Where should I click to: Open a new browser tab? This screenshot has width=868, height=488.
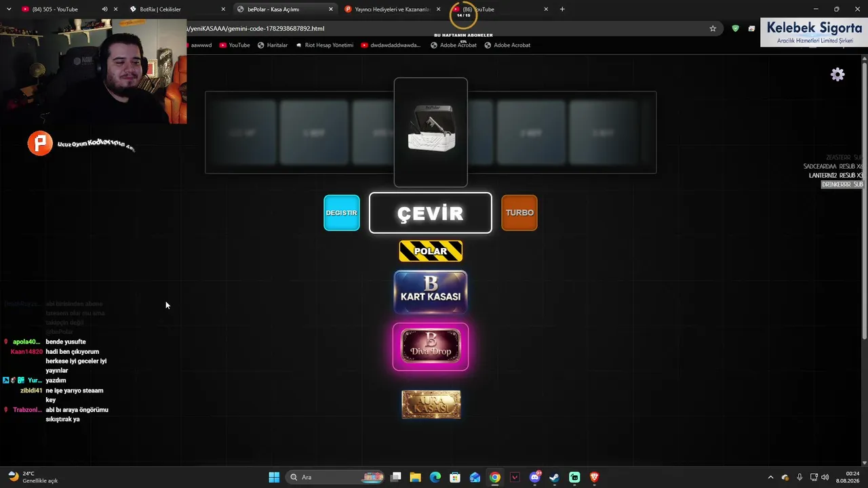click(x=562, y=9)
